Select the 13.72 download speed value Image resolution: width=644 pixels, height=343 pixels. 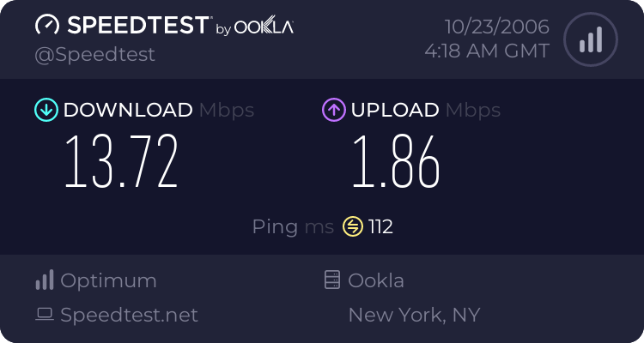point(121,161)
